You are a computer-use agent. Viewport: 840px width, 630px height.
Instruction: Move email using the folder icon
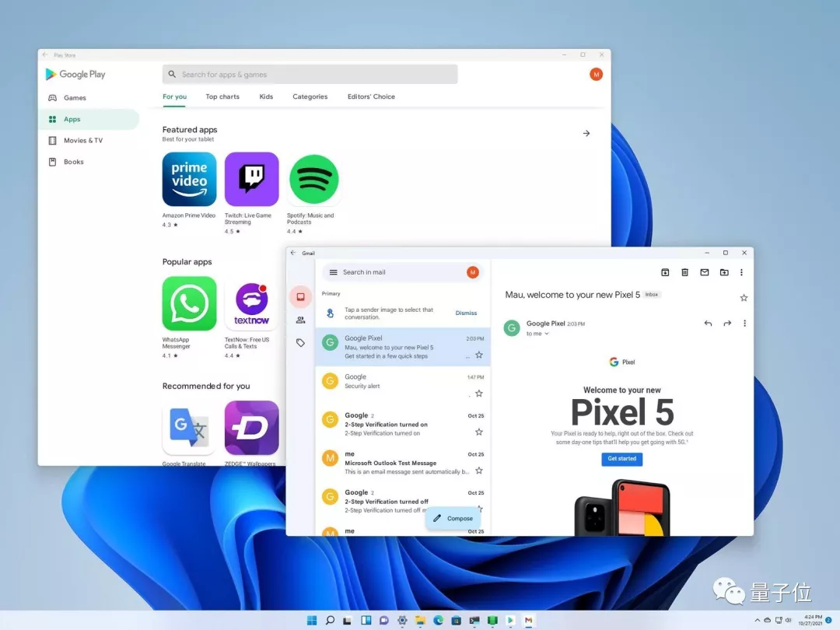click(x=724, y=272)
